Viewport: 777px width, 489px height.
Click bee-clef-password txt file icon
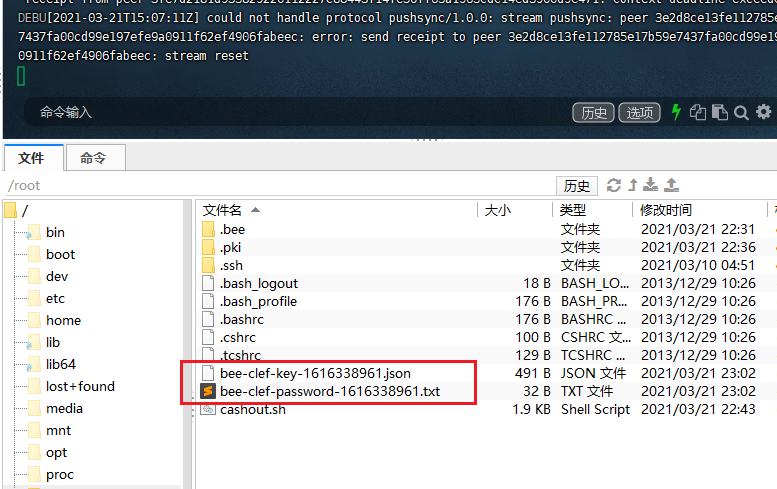coord(208,391)
